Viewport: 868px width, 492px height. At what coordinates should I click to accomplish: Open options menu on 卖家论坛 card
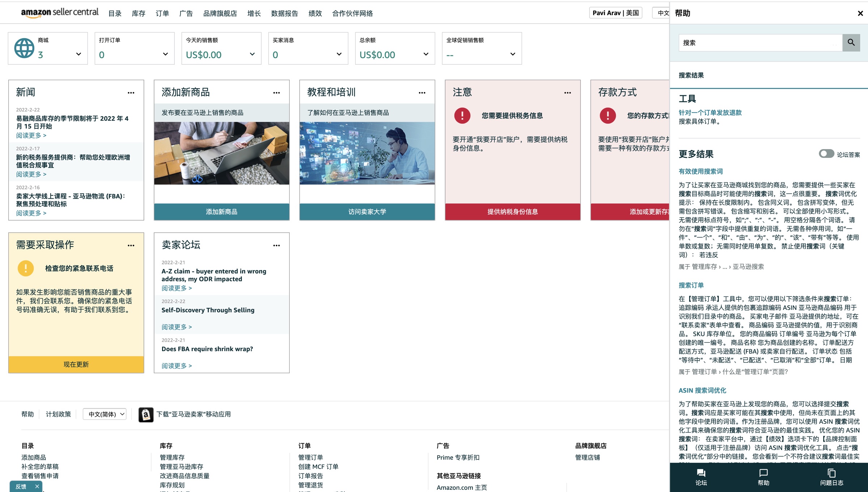(x=277, y=245)
